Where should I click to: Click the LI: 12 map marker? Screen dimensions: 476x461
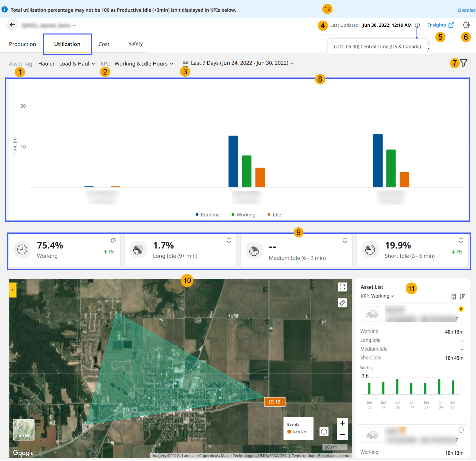[274, 402]
